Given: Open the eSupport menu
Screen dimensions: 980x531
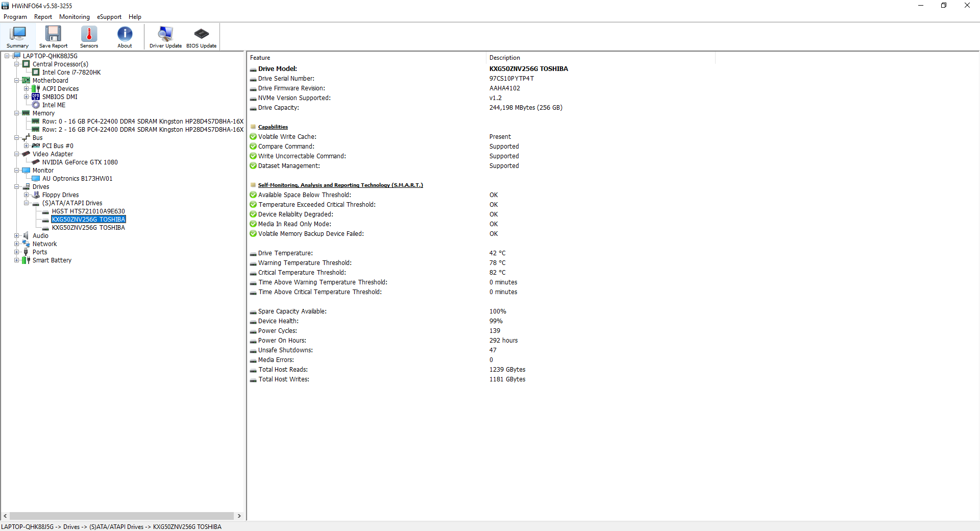Looking at the screenshot, I should click(x=109, y=17).
